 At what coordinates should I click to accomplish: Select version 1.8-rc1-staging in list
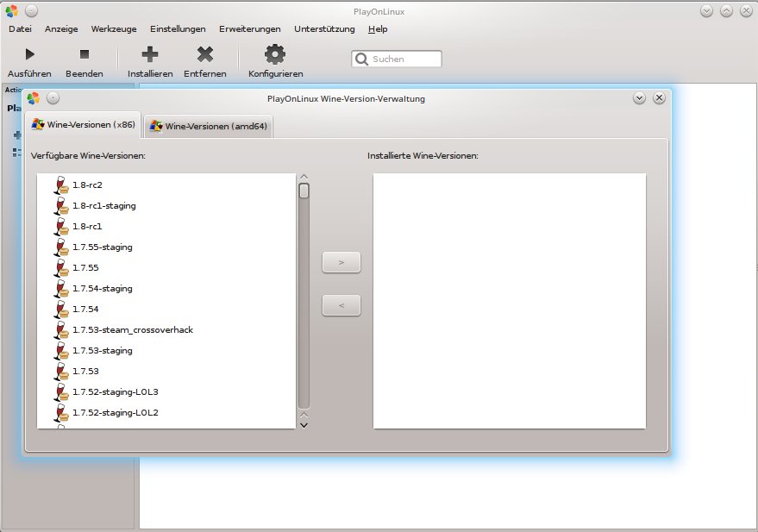click(x=104, y=206)
